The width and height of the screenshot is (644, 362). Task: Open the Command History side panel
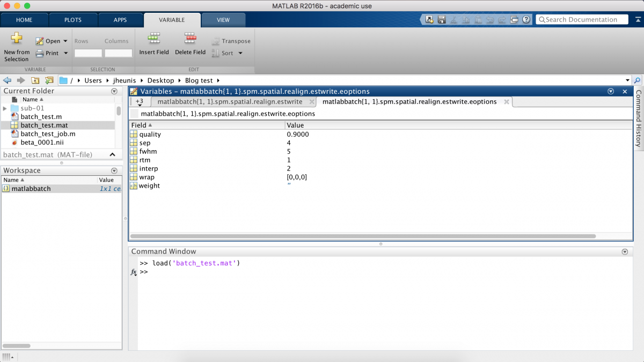(x=638, y=119)
